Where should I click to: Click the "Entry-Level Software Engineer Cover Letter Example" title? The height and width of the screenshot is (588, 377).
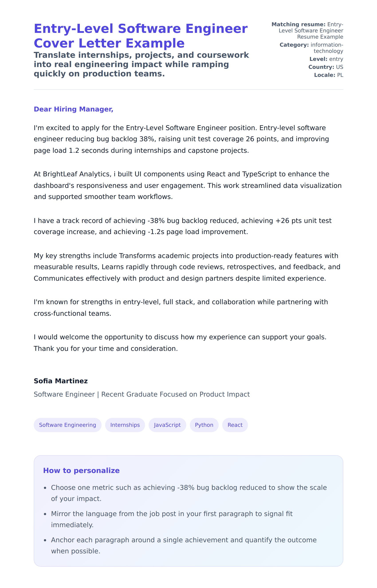pyautogui.click(x=141, y=36)
